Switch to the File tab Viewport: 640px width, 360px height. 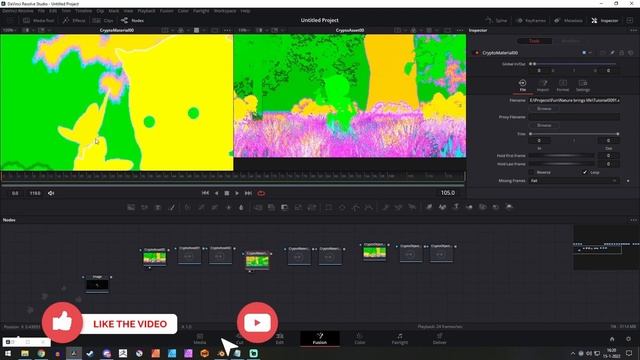coord(522,86)
